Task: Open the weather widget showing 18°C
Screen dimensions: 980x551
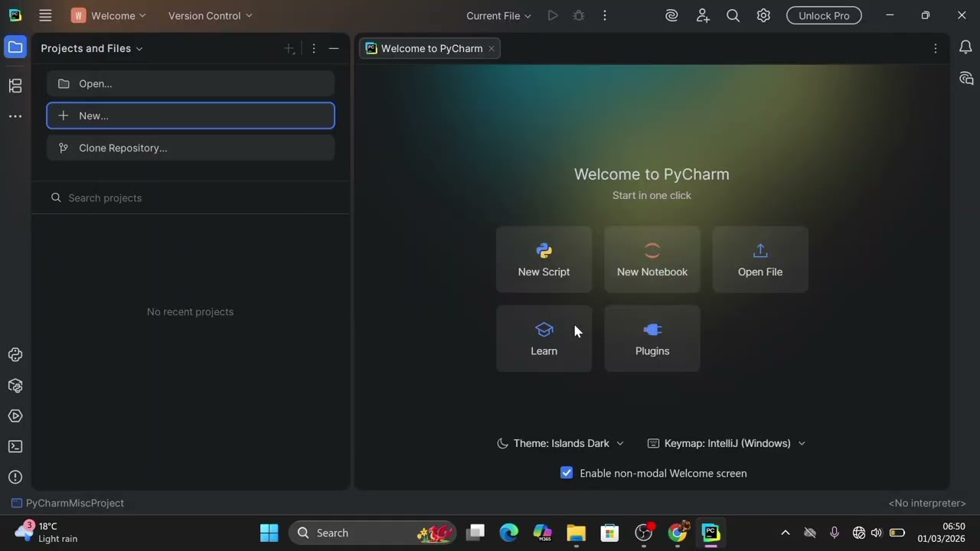Action: 47,533
